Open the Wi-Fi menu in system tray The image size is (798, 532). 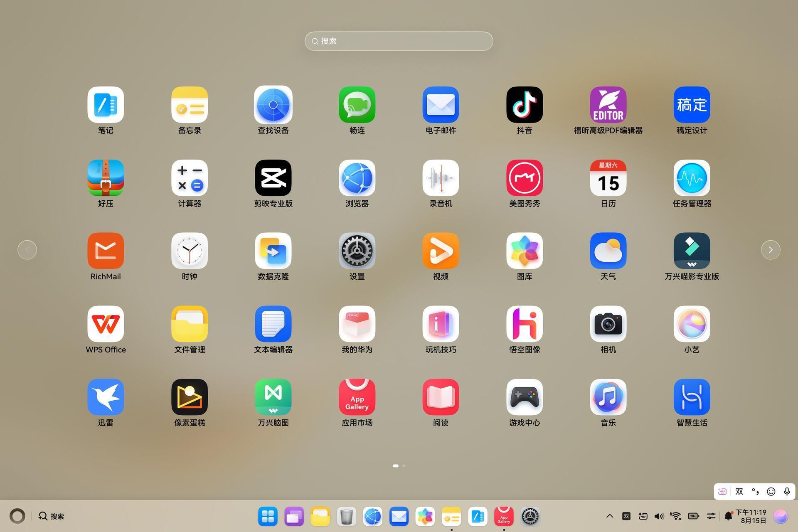676,516
